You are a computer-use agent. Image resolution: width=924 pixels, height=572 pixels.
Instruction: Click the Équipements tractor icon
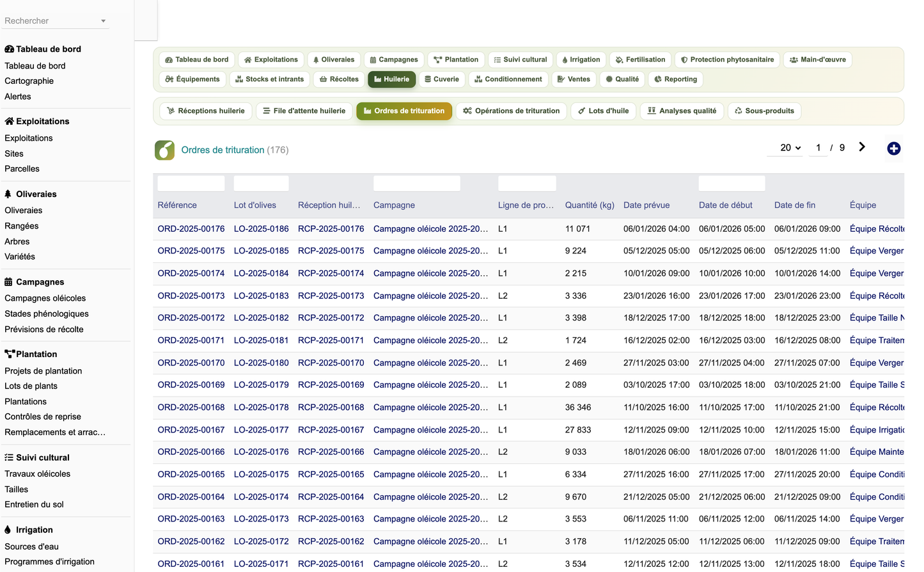[169, 79]
